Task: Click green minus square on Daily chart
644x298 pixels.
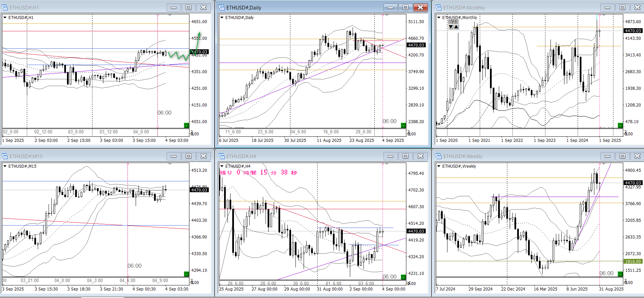Action: 403,125
